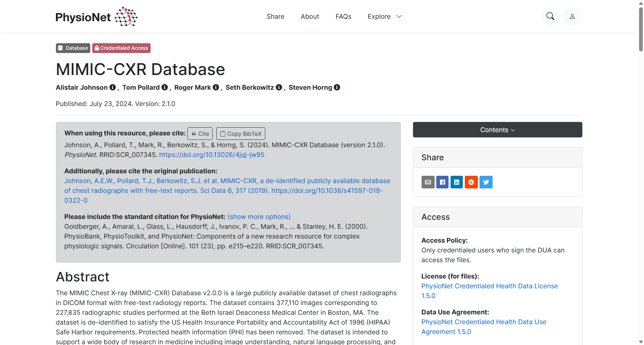This screenshot has height=345, width=644.
Task: Click author name Steven Horng
Action: pos(310,87)
